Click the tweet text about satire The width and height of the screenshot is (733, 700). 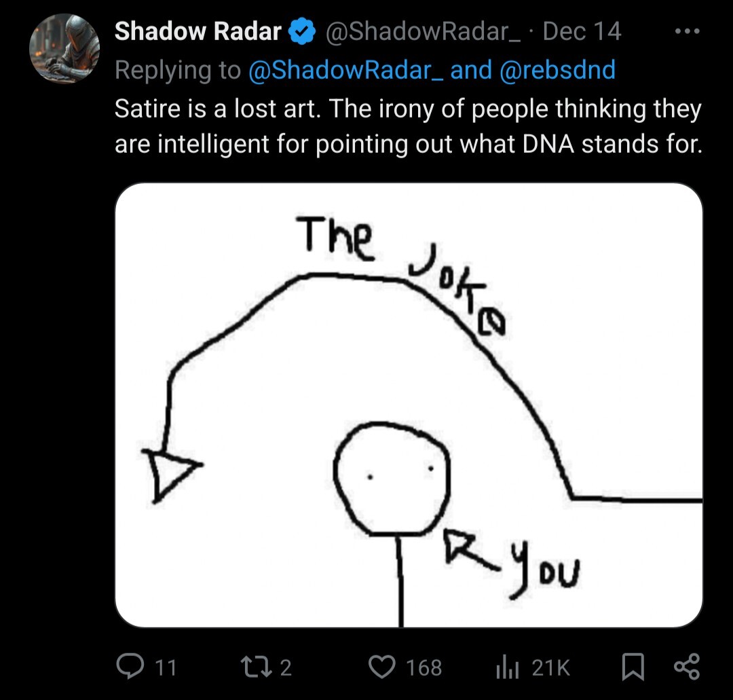pos(407,126)
